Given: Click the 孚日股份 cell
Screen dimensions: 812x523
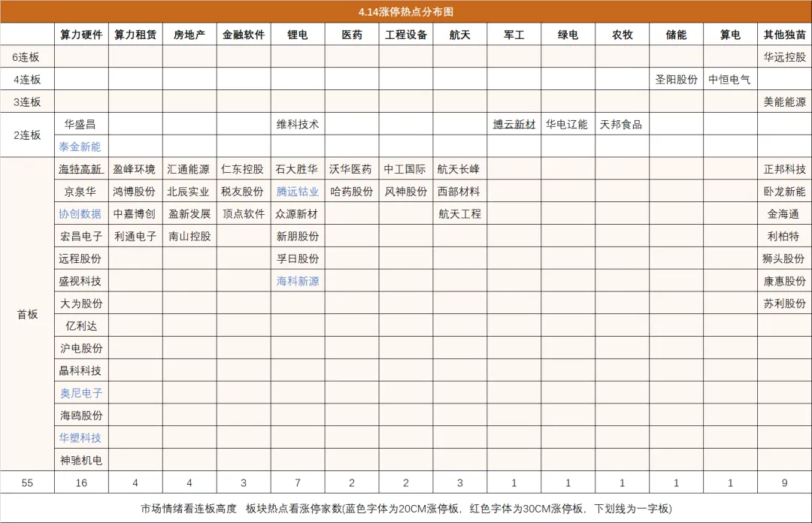Looking at the screenshot, I should (298, 258).
